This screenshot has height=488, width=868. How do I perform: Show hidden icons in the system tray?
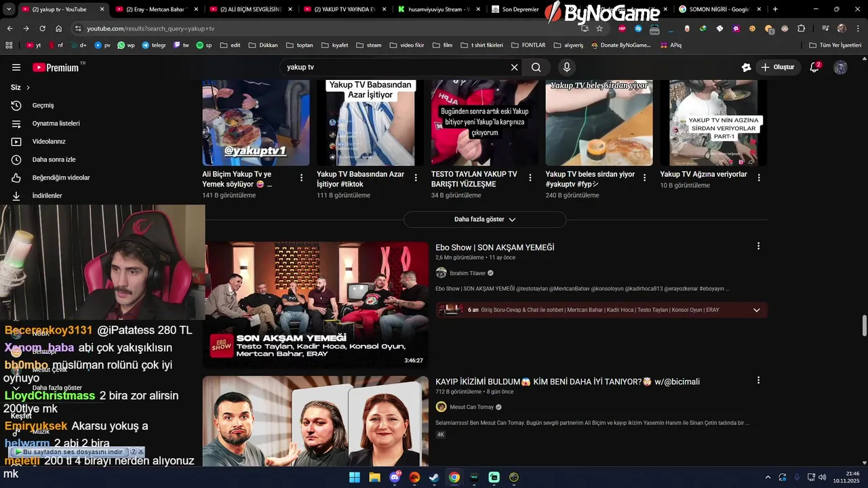768,477
